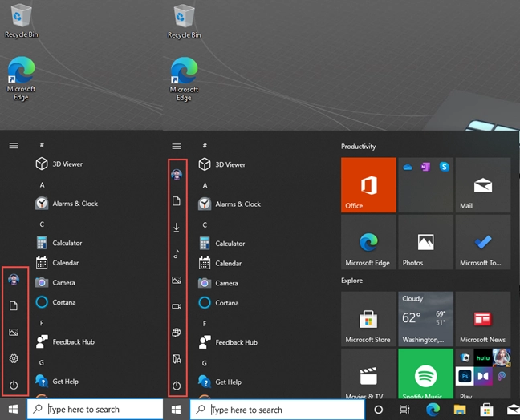Click the user avatar in the left Start menu

[14, 280]
